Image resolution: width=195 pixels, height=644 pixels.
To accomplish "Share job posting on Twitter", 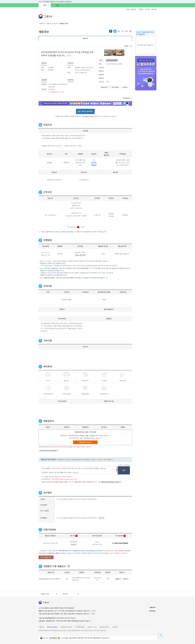I will (x=115, y=31).
